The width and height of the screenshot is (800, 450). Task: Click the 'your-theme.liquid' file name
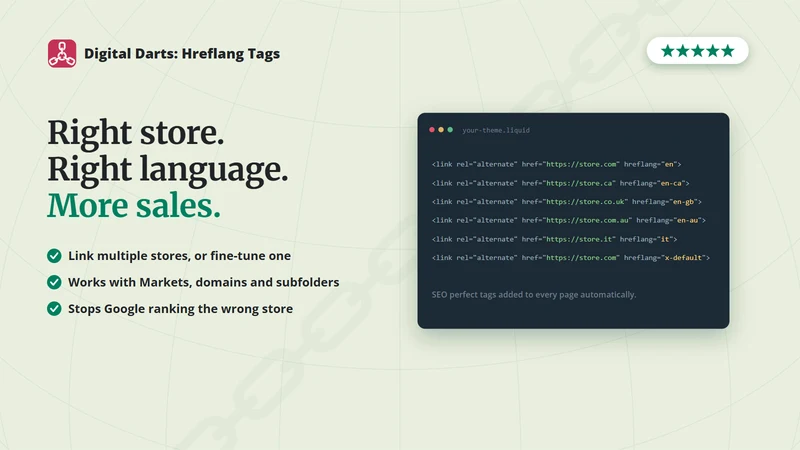coord(496,130)
